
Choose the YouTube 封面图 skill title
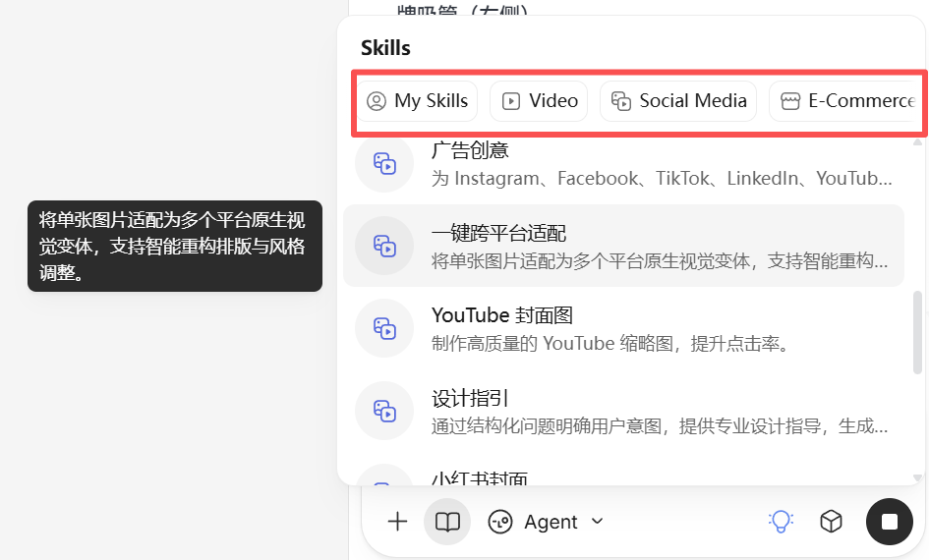(x=501, y=315)
